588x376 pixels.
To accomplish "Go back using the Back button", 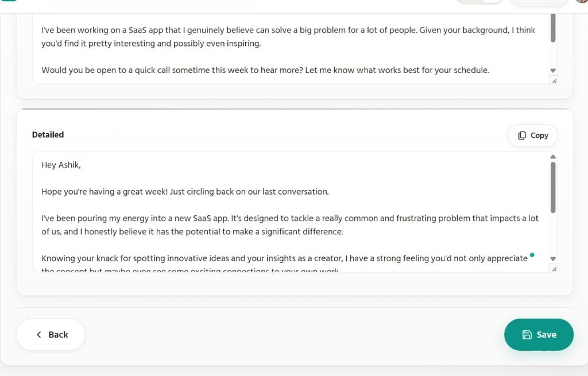I will click(51, 335).
